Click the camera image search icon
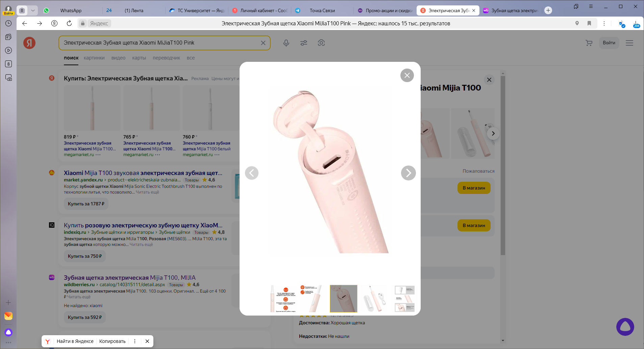This screenshot has height=349, width=644. pyautogui.click(x=321, y=43)
